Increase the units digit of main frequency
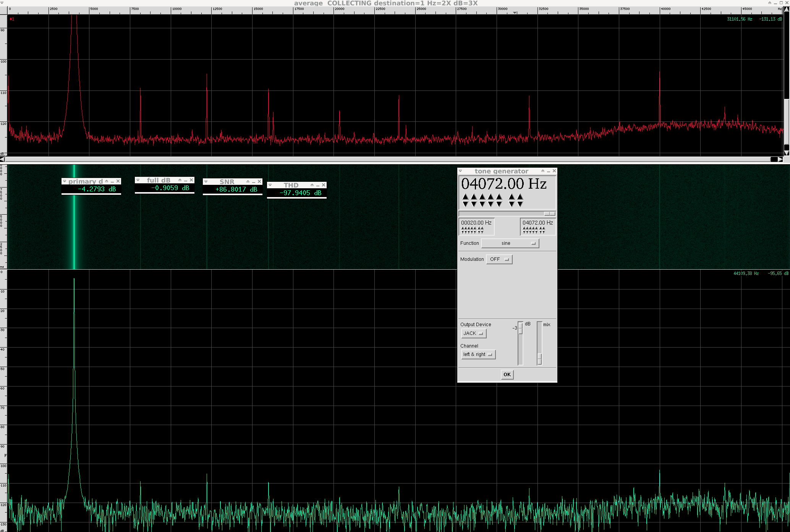Viewport: 790px width, 532px height. click(x=499, y=197)
